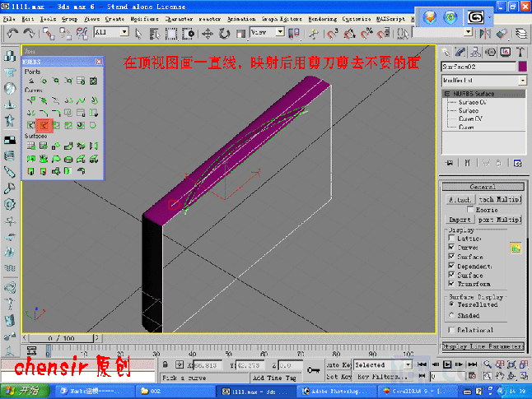Click the yellow NURBS creation toolbox icon

coord(516,248)
